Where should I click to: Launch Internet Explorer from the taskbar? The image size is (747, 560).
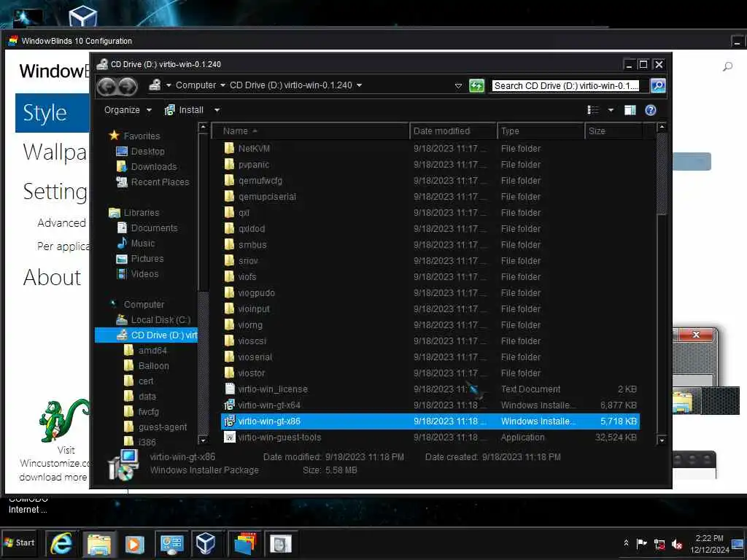pos(62,544)
